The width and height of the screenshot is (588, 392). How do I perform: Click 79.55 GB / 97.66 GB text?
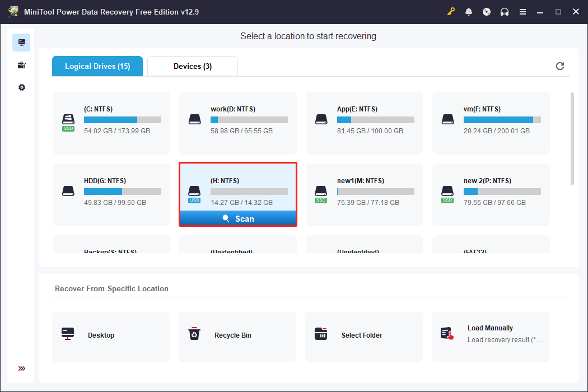(494, 203)
